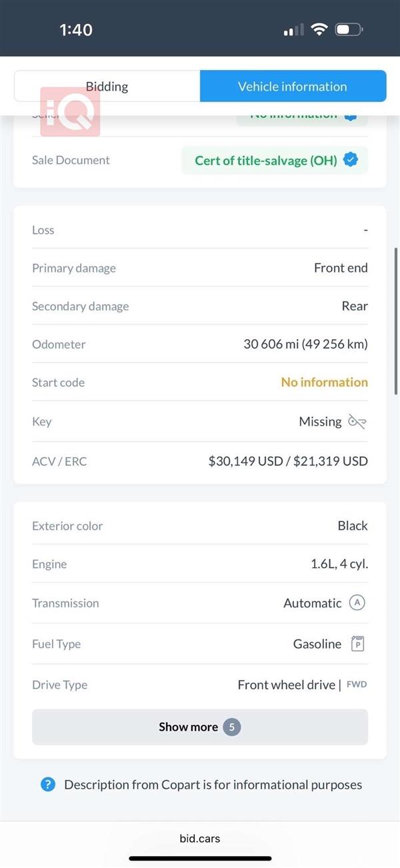Tap the FWD drive type badge

(357, 685)
